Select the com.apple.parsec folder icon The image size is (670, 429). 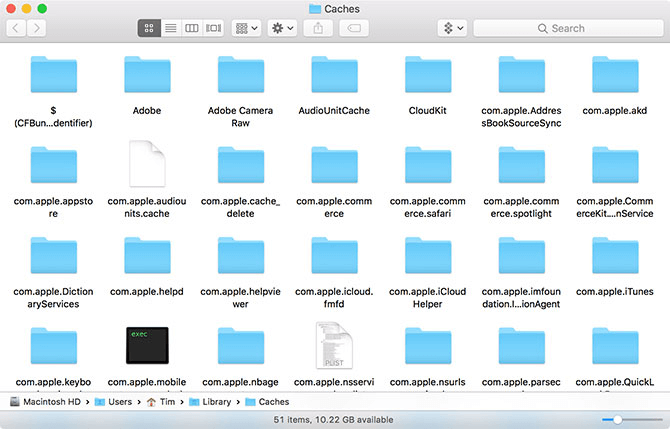click(521, 346)
